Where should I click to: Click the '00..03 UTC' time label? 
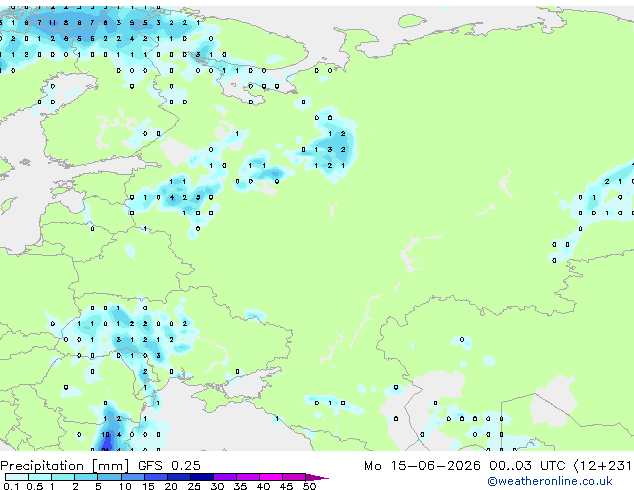coord(527,466)
